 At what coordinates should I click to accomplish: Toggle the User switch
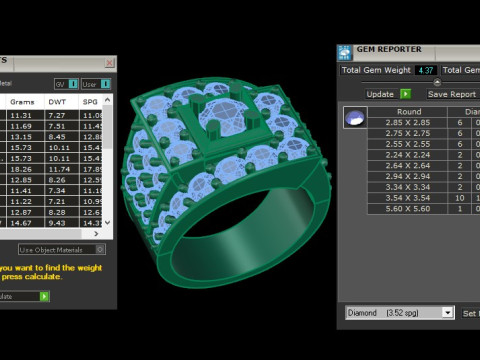(x=96, y=84)
